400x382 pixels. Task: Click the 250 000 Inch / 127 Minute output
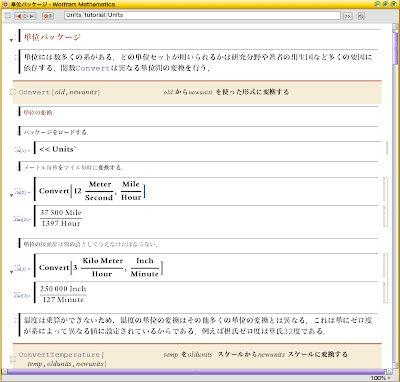point(63,294)
